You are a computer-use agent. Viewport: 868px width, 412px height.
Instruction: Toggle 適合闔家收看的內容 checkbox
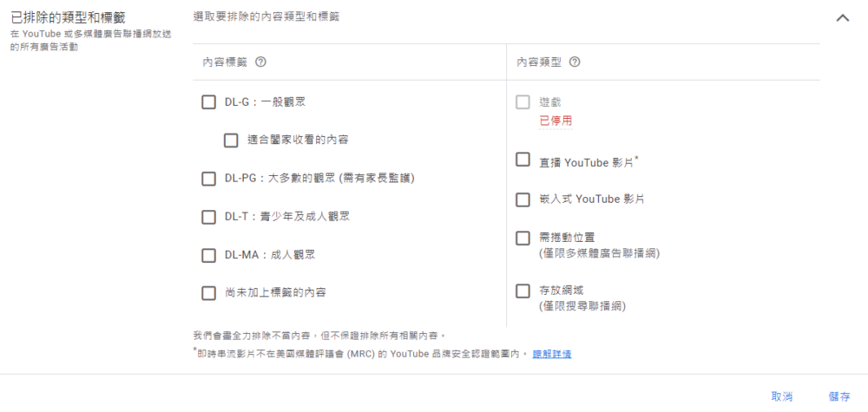[231, 140]
